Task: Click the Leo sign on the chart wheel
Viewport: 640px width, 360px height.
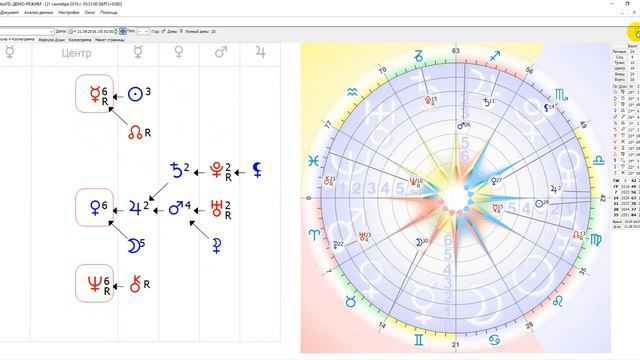Action: click(558, 302)
